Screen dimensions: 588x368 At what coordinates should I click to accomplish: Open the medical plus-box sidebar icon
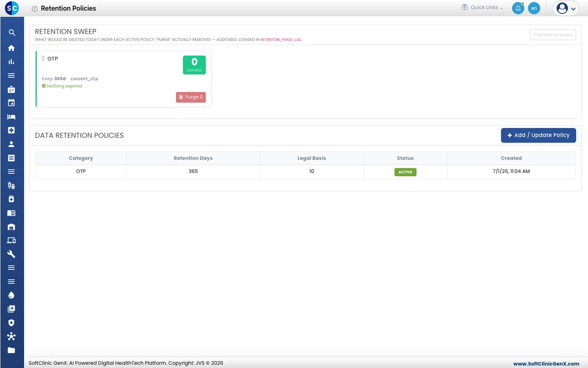click(x=11, y=130)
